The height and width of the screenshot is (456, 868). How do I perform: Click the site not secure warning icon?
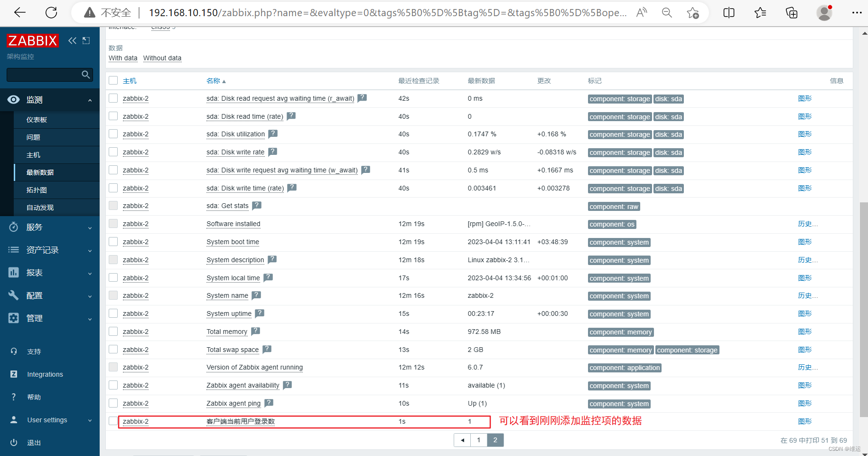[89, 13]
